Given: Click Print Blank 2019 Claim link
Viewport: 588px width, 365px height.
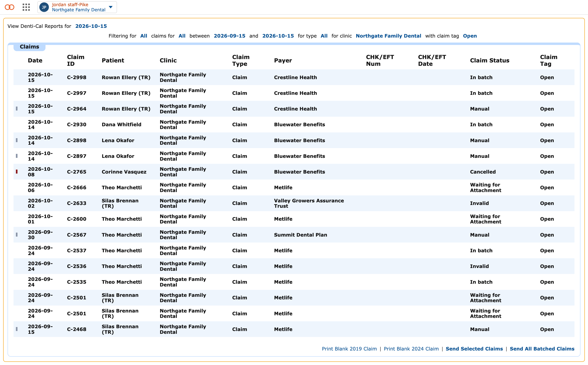Looking at the screenshot, I should (x=349, y=349).
